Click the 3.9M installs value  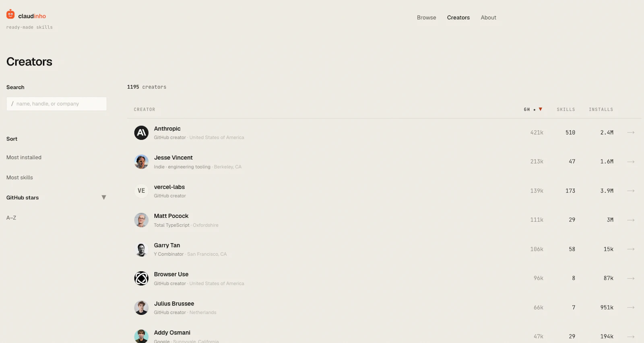[x=607, y=191]
